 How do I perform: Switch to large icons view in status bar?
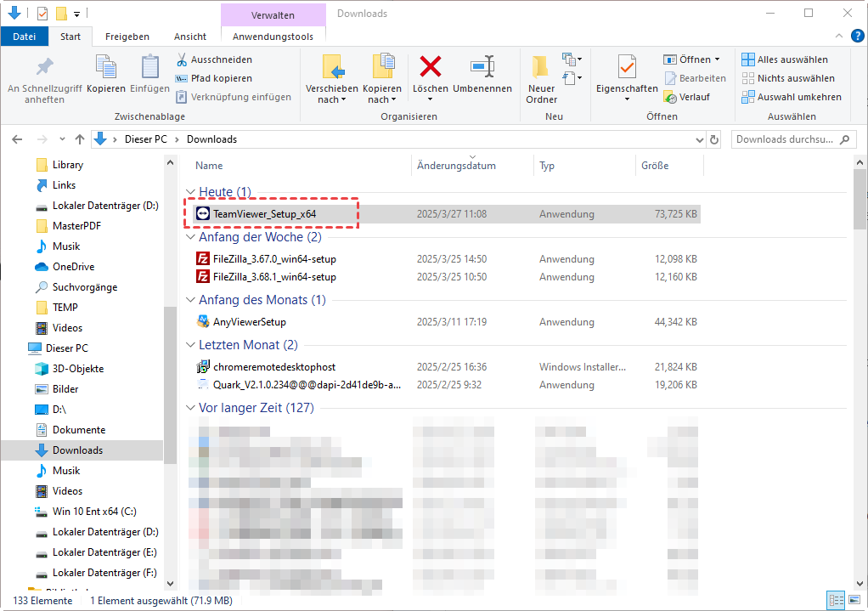click(x=853, y=600)
